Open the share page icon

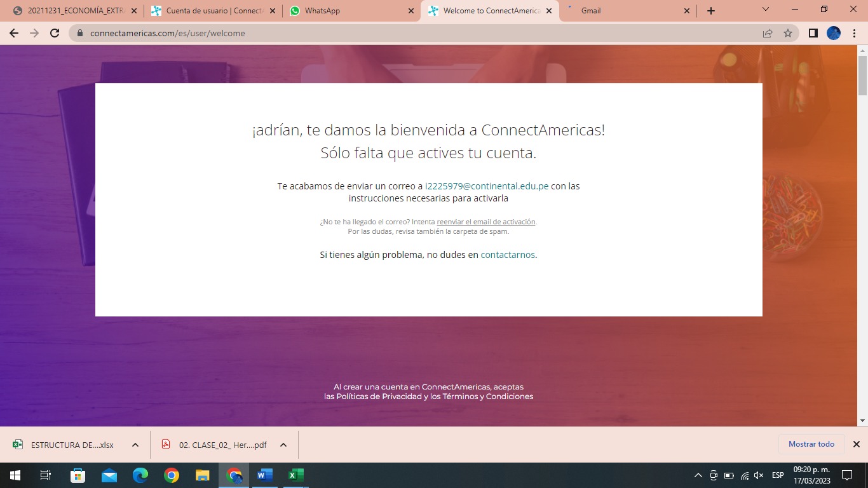pyautogui.click(x=768, y=33)
